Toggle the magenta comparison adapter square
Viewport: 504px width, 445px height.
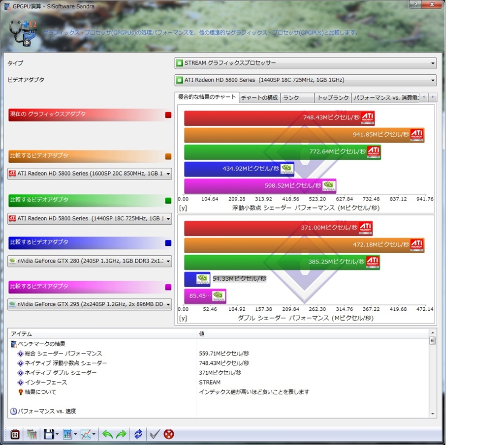168,287
